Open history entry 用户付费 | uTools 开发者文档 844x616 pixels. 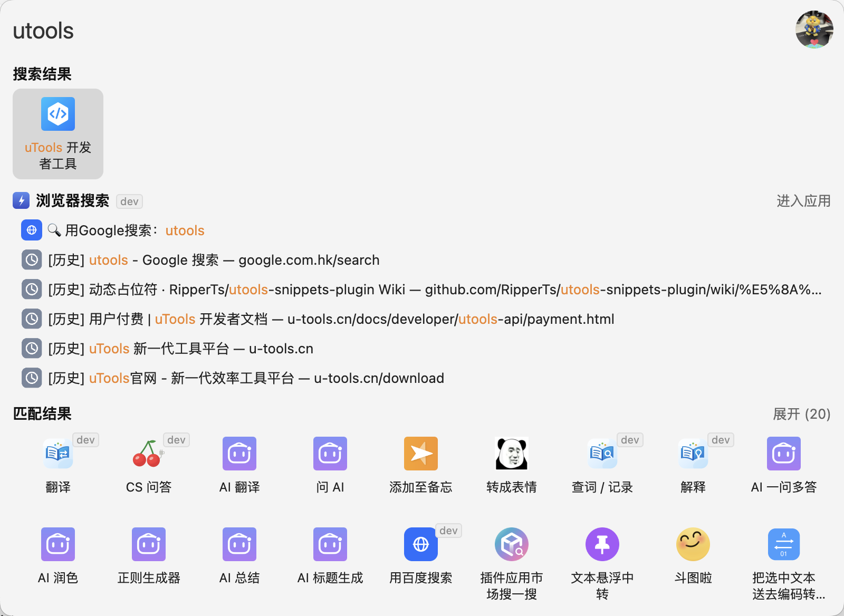pos(422,319)
